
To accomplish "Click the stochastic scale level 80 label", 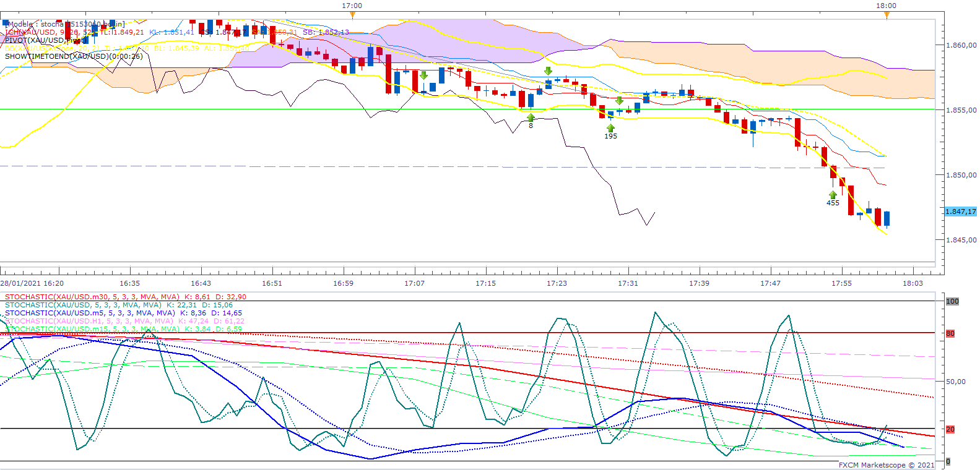I will (x=950, y=333).
